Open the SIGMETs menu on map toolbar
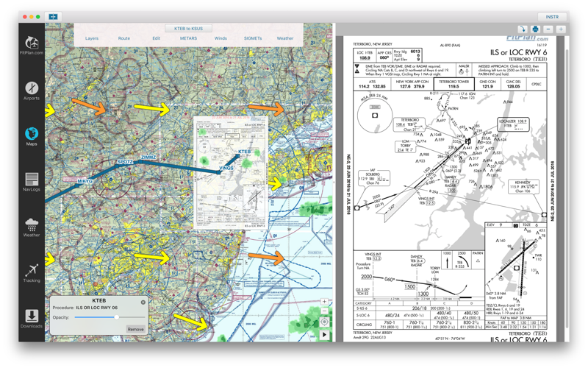The width and height of the screenshot is (588, 368). [253, 38]
